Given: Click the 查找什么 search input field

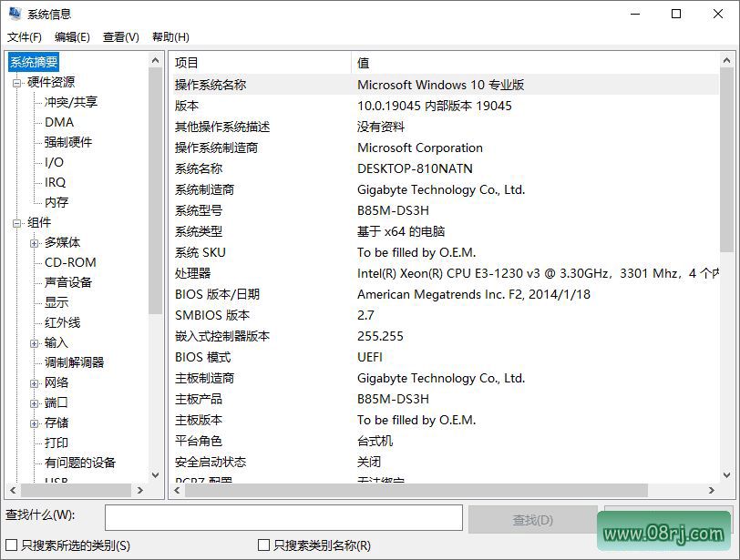Looking at the screenshot, I should (283, 518).
